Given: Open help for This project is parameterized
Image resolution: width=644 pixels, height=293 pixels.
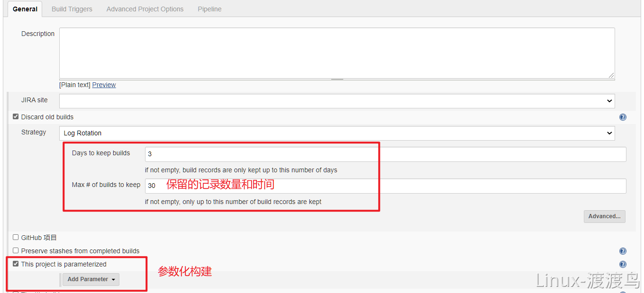Looking at the screenshot, I should click(623, 265).
